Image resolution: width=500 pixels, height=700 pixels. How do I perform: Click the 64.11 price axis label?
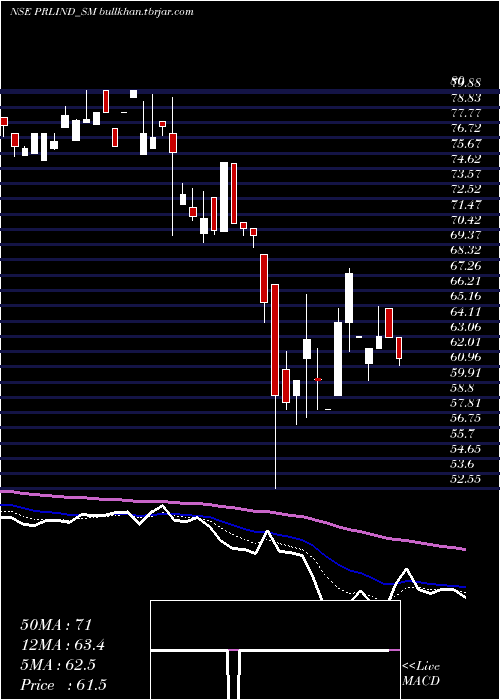(x=465, y=311)
